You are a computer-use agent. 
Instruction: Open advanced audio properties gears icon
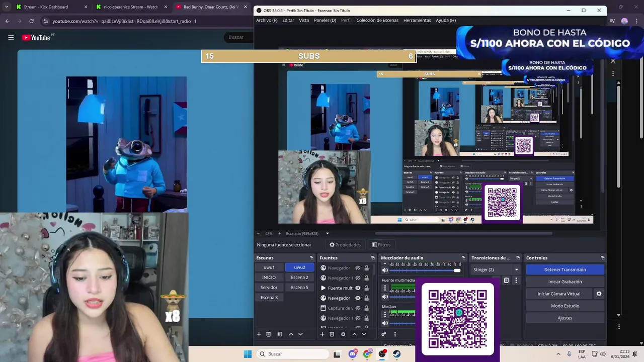tap(384, 334)
